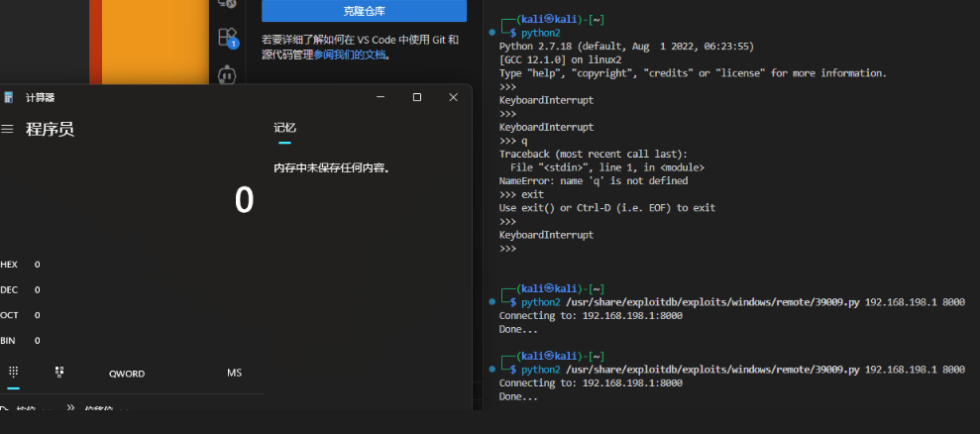Click the NameError: name 'q' is not defined line

pyautogui.click(x=594, y=180)
